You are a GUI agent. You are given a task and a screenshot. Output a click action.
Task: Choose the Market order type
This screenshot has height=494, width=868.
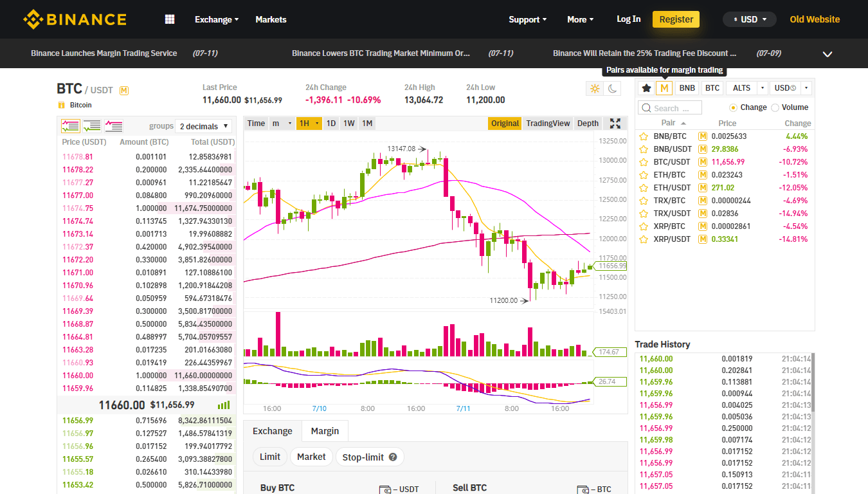click(x=311, y=457)
